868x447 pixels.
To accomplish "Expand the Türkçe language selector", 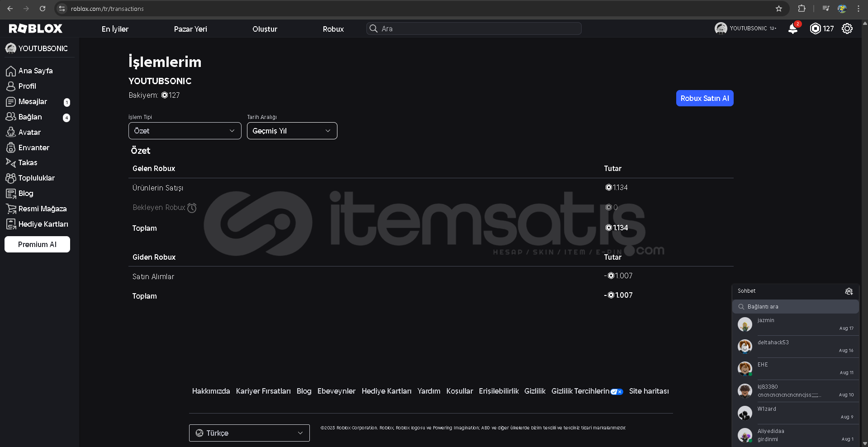I will pos(249,433).
